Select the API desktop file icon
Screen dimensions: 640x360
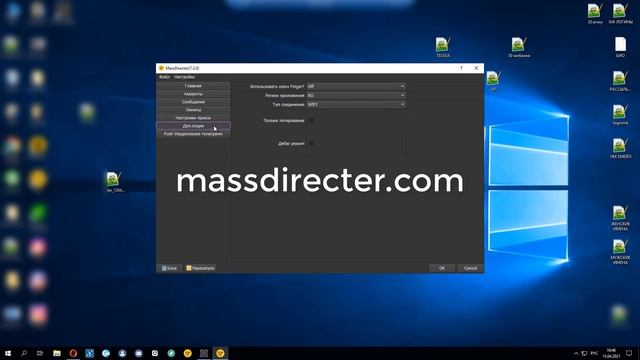[493, 81]
